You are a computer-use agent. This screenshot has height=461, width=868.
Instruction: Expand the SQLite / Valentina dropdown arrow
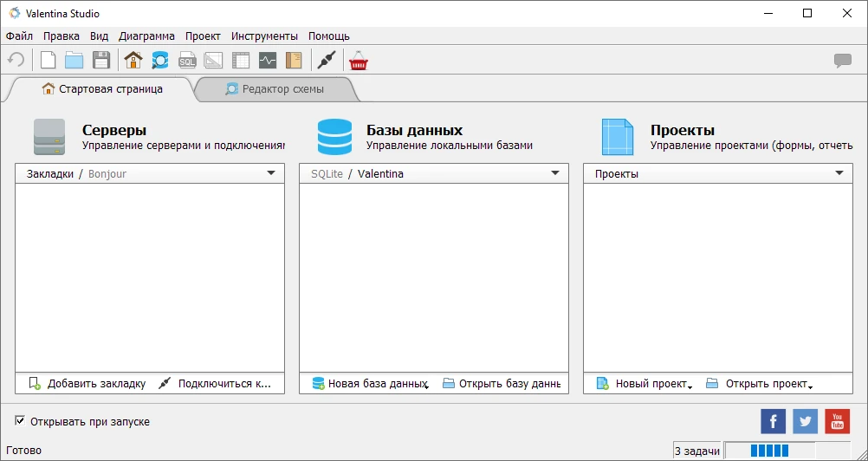(555, 173)
